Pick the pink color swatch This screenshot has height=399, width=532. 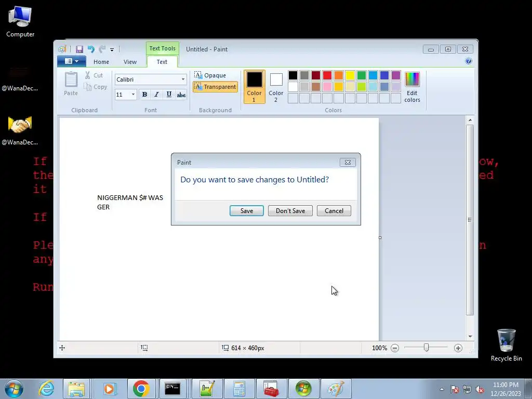[x=327, y=87]
